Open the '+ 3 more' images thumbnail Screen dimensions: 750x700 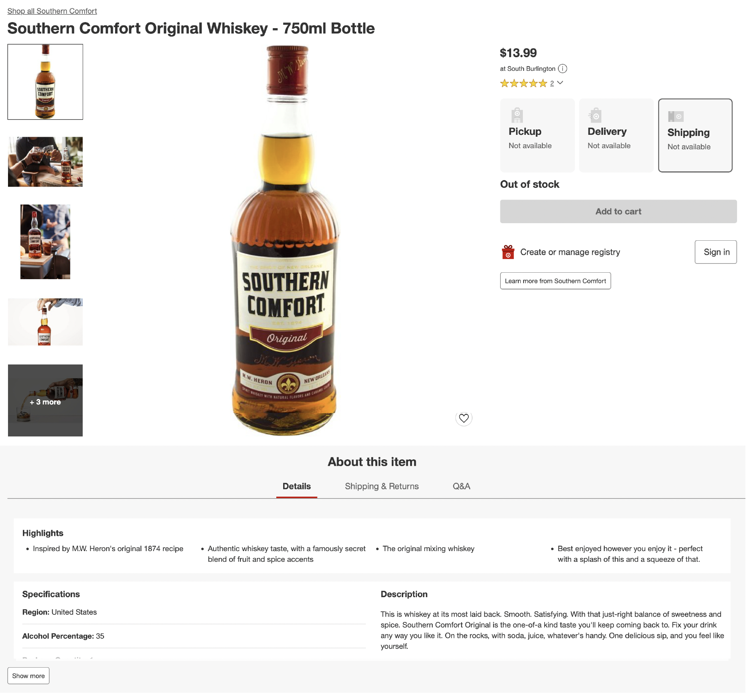click(45, 400)
